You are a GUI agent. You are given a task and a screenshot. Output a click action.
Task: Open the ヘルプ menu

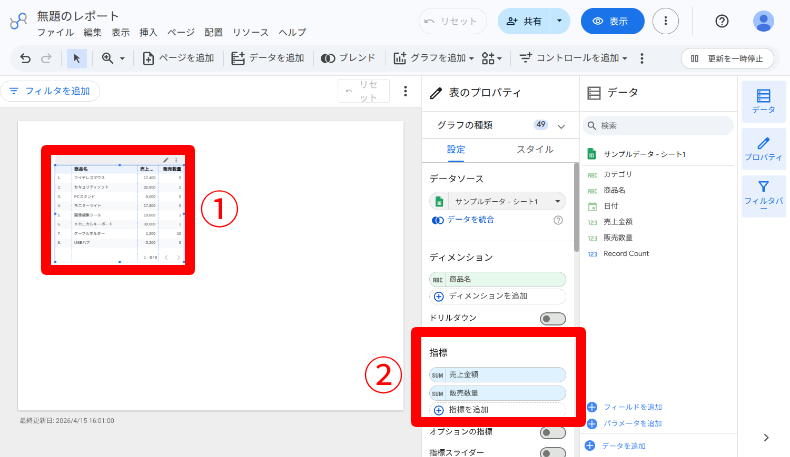pyautogui.click(x=292, y=33)
